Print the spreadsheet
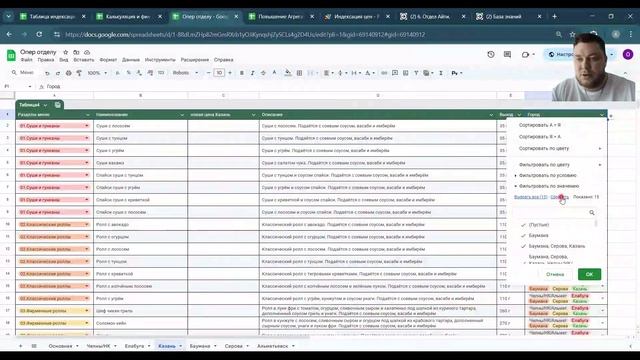The image size is (640, 360). point(68,73)
